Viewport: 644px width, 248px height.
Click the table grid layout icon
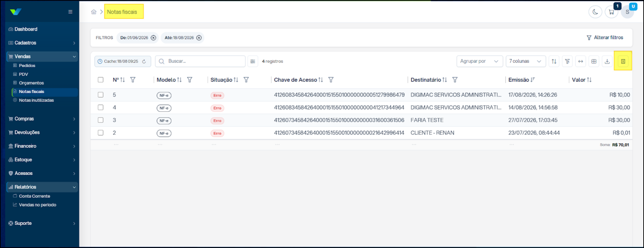pyautogui.click(x=594, y=61)
